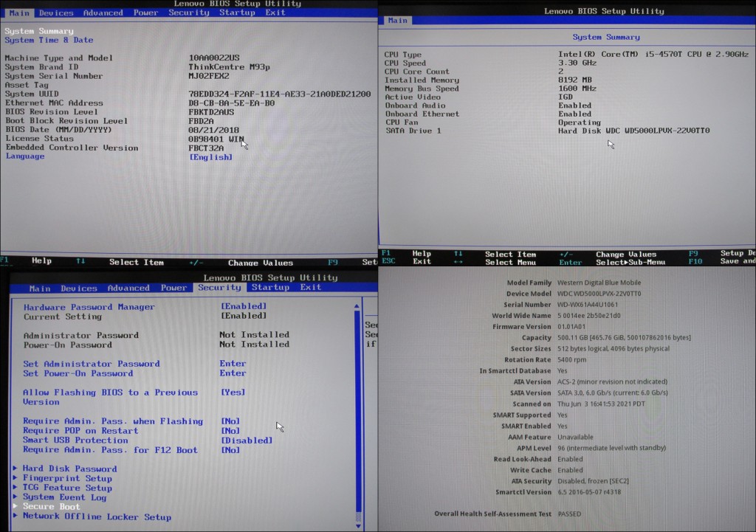Viewport: 756px width, 532px height.
Task: Select Set Power-On Password
Action: (x=78, y=373)
